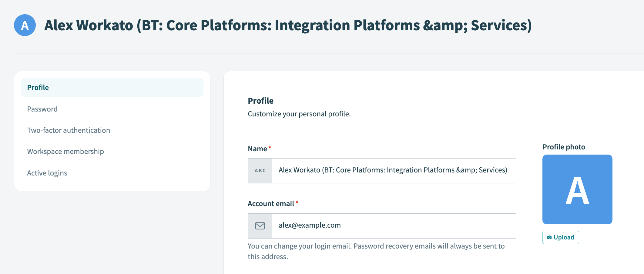Click the 'Customize your personal profile' subtitle

coord(299,114)
